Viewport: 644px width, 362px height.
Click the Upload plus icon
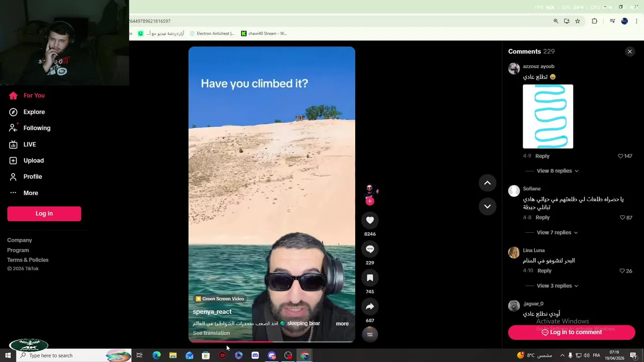tap(13, 160)
